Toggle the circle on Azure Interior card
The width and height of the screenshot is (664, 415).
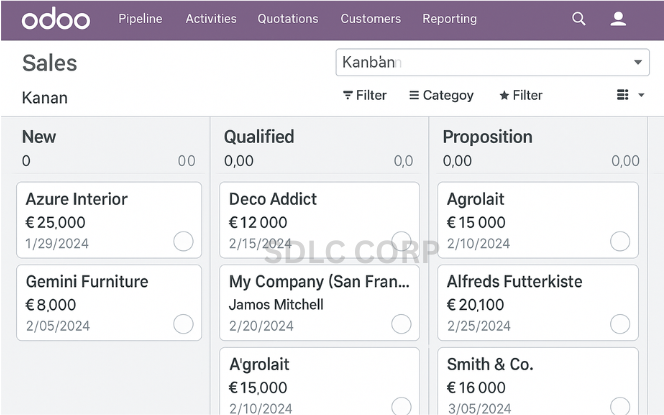click(183, 241)
